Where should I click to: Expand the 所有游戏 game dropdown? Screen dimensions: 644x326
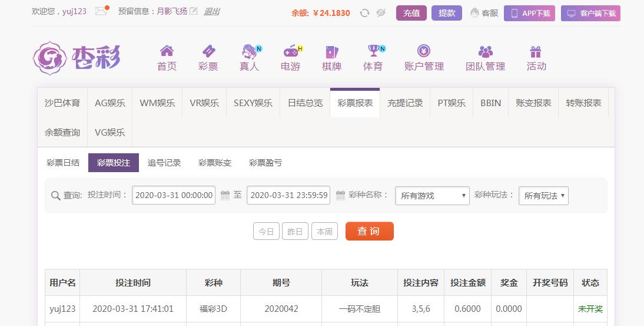[x=432, y=196]
